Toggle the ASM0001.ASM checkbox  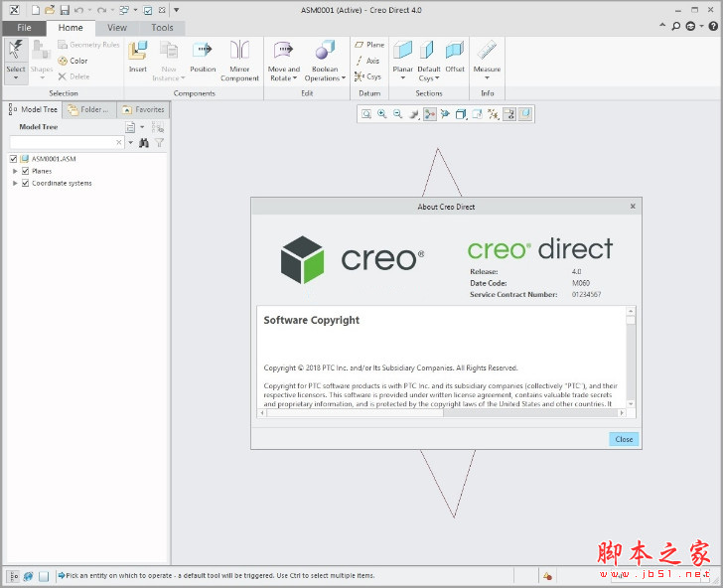[x=13, y=159]
